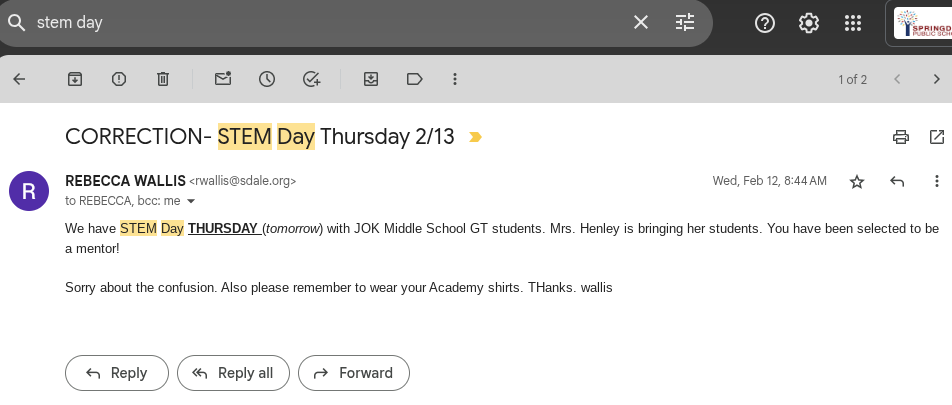Report this email as spam
Screen dimensions: 952x405
[x=119, y=79]
